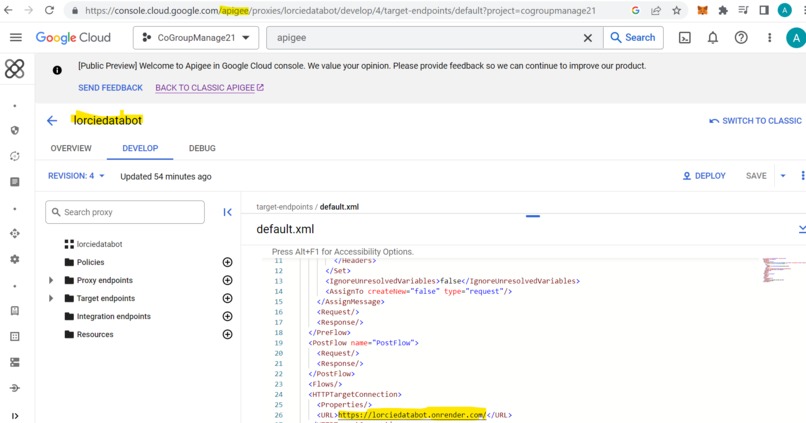
Task: Add an integration endpoint with plus icon
Action: coord(227,316)
